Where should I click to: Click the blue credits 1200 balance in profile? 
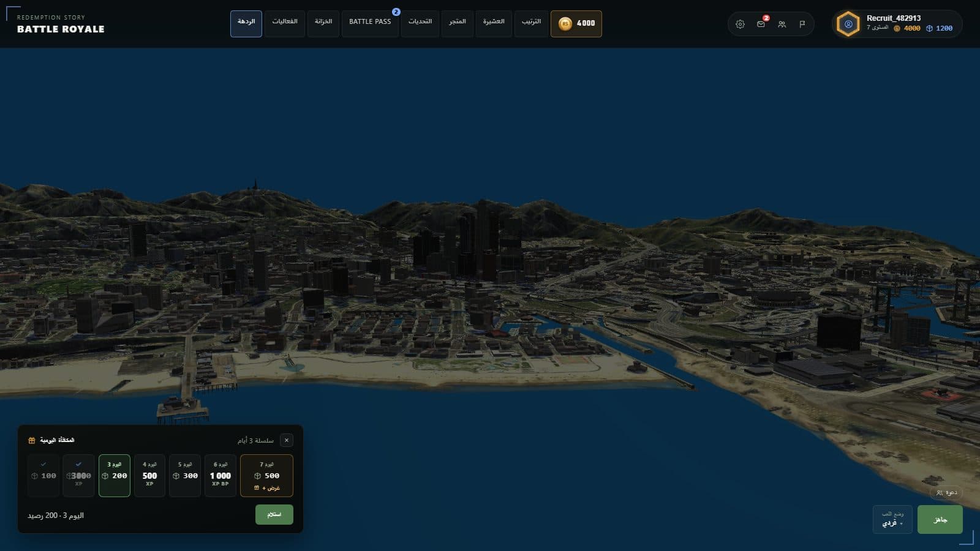pyautogui.click(x=939, y=28)
